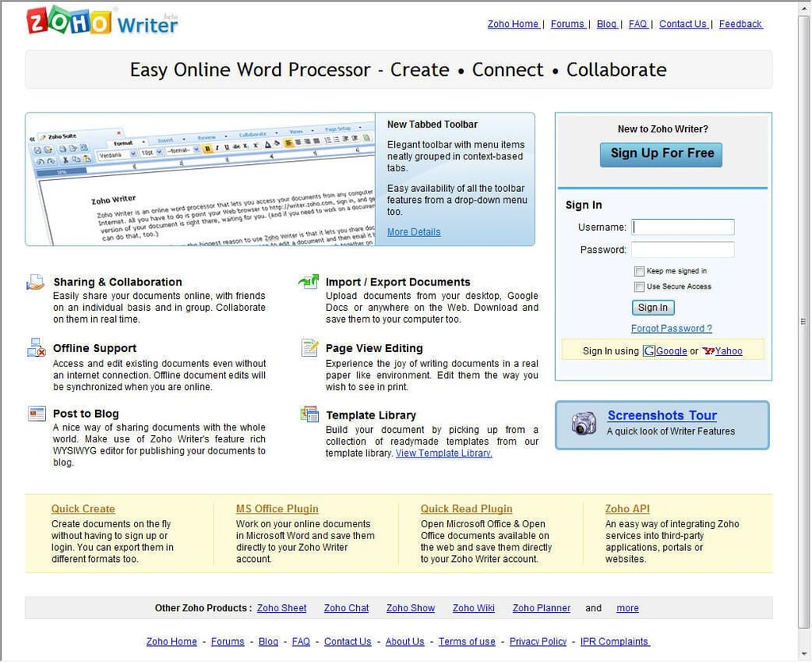This screenshot has width=812, height=662.
Task: Open Blog in footer links
Action: (268, 642)
